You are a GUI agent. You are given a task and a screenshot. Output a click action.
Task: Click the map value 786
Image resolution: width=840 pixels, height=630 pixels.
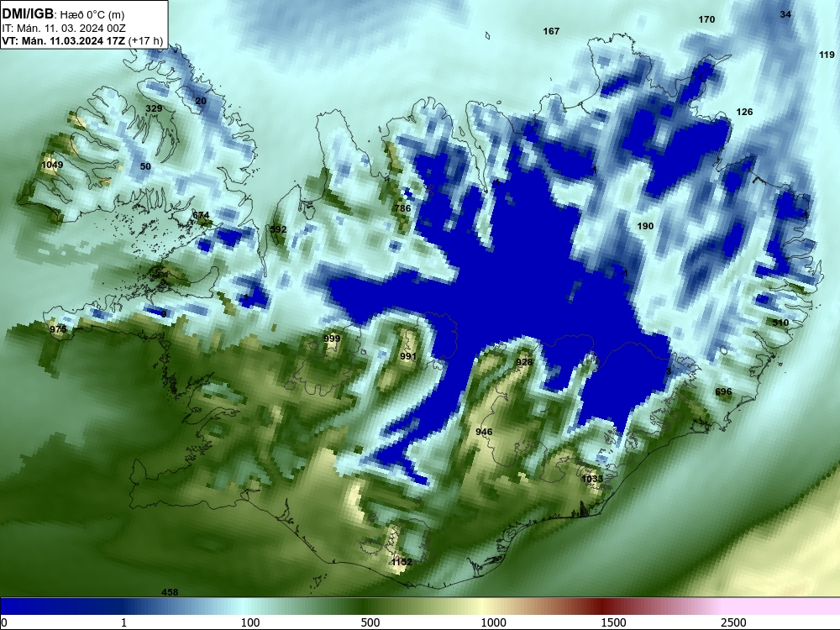pyautogui.click(x=402, y=208)
